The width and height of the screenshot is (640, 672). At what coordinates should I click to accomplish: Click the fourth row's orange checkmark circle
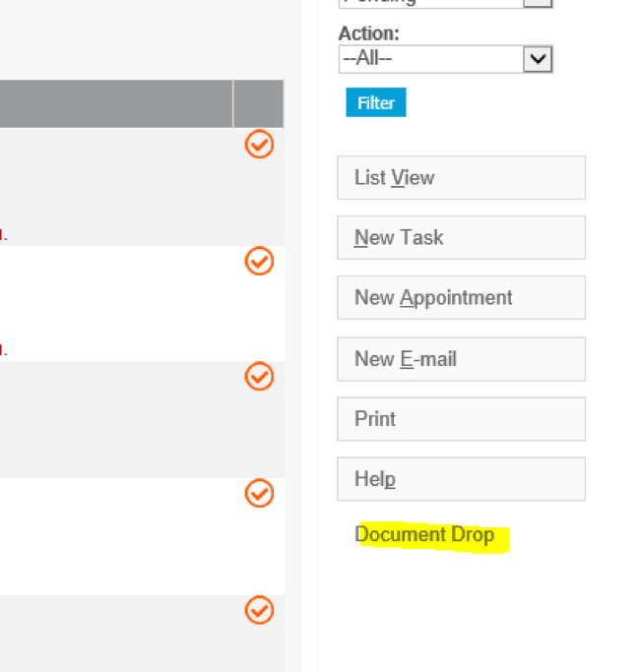tap(259, 493)
